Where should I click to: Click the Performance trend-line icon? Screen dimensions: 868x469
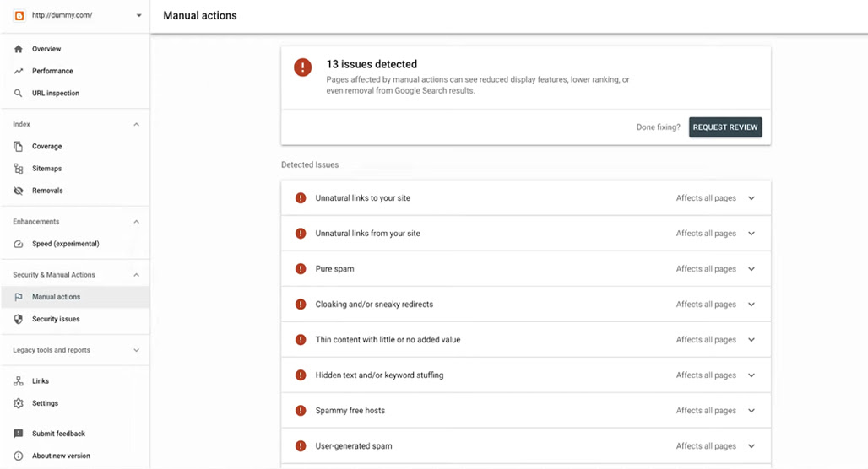19,71
